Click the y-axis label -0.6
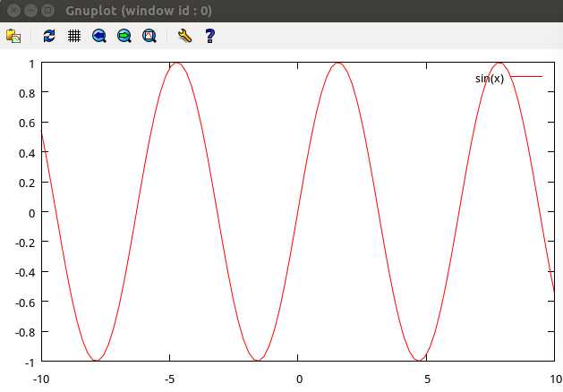 25,303
